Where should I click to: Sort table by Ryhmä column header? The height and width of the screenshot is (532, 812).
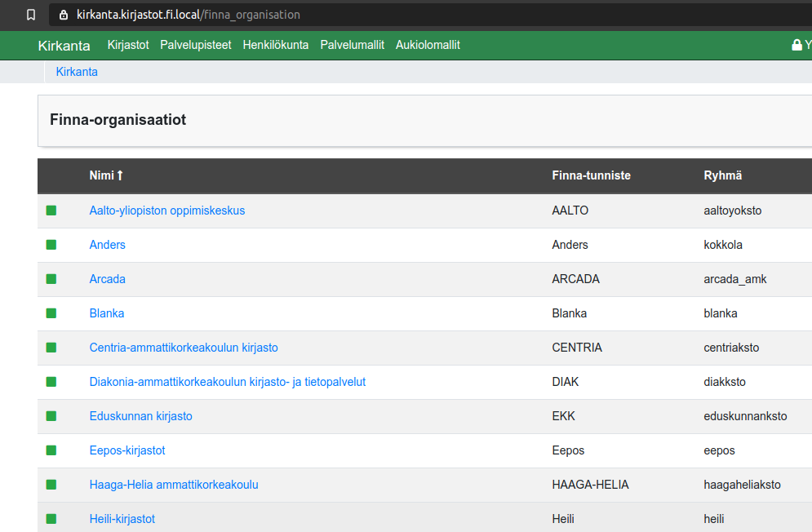722,175
